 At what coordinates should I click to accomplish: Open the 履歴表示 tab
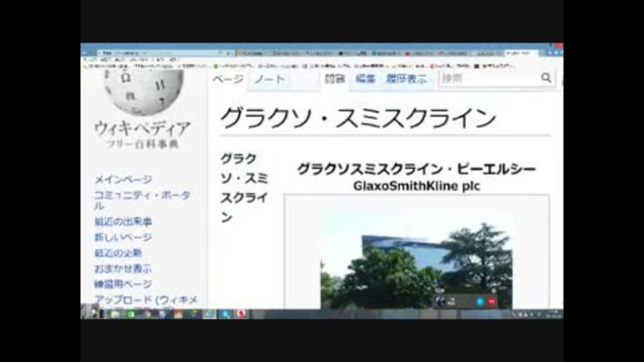(407, 78)
